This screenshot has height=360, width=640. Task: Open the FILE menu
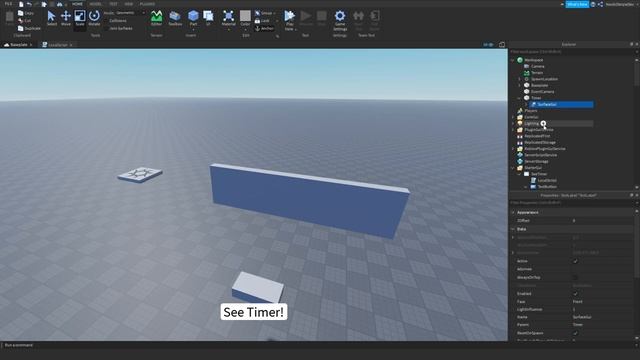[8, 4]
